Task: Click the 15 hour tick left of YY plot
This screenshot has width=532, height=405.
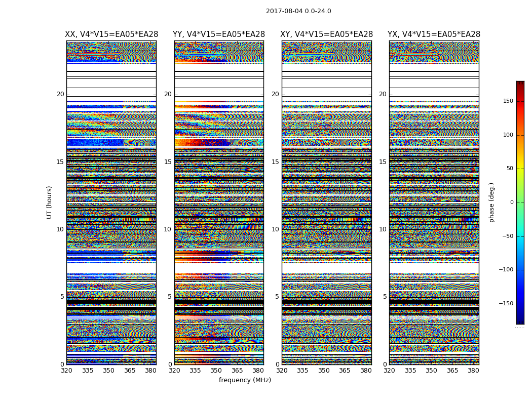Action: click(x=168, y=162)
